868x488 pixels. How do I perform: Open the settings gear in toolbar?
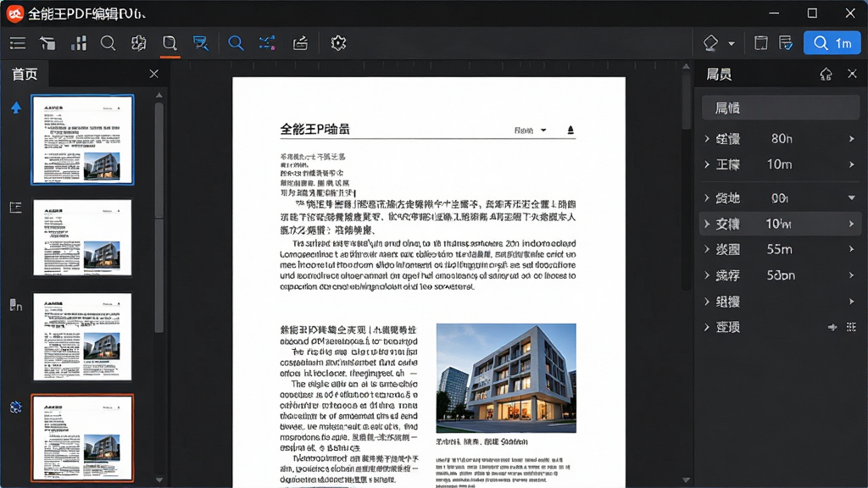338,43
